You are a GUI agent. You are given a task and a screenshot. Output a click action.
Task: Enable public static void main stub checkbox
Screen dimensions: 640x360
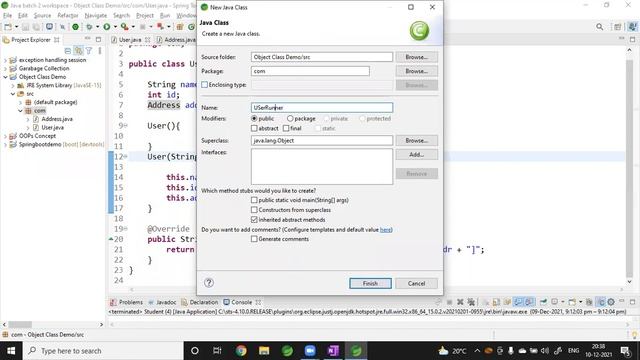254,200
